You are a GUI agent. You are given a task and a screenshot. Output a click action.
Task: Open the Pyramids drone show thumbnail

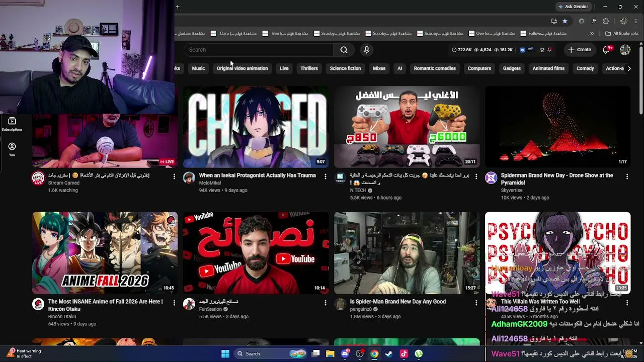click(x=557, y=127)
